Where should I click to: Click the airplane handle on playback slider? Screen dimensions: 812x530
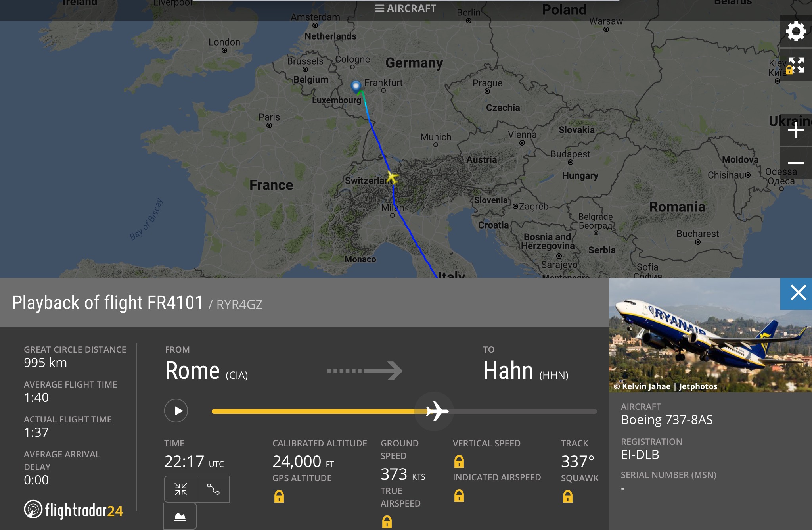point(436,411)
